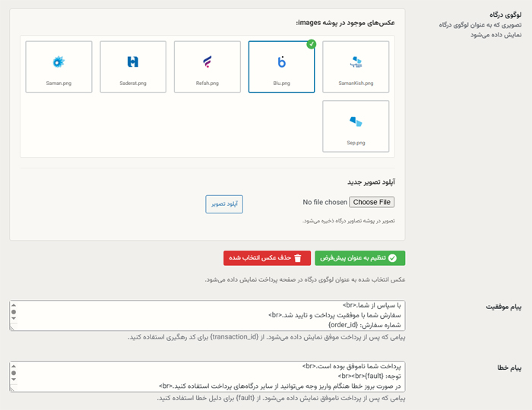Click the error message textarea scroll up arrow
The image size is (532, 410).
pos(14,366)
